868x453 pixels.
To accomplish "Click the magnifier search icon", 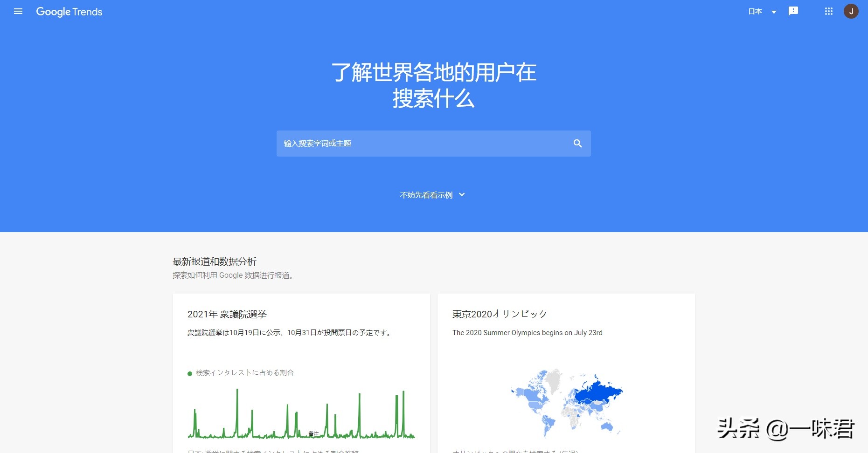I will point(577,144).
